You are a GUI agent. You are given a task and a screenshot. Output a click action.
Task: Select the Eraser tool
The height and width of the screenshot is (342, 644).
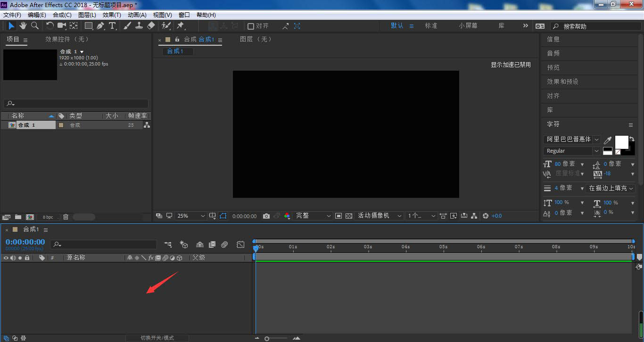click(x=151, y=26)
